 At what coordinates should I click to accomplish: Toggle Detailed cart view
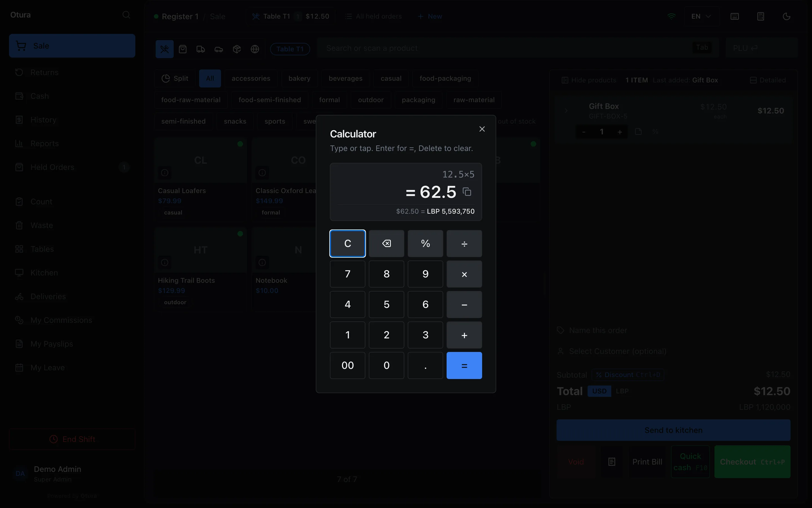tap(768, 80)
